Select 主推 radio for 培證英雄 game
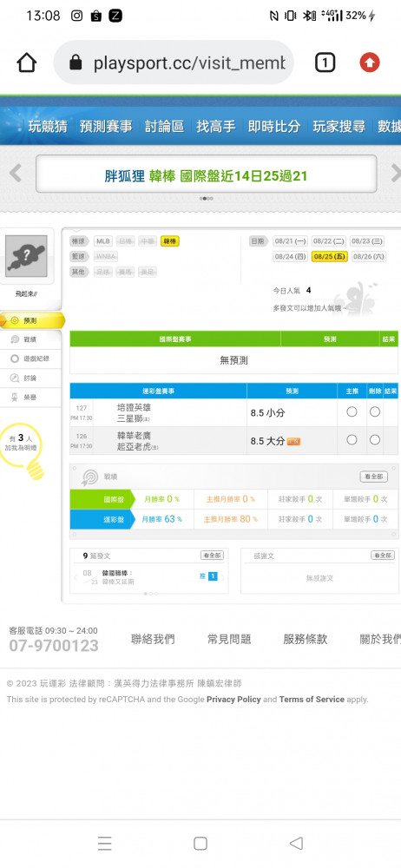The width and height of the screenshot is (401, 868). point(352,411)
